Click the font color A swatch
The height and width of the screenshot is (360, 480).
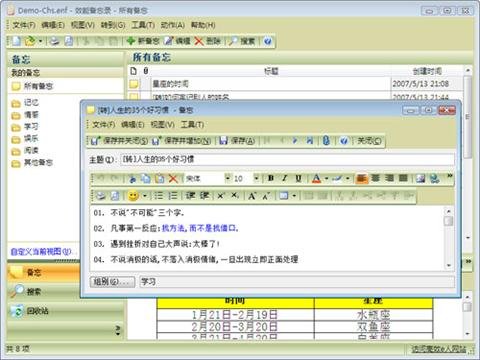316,179
